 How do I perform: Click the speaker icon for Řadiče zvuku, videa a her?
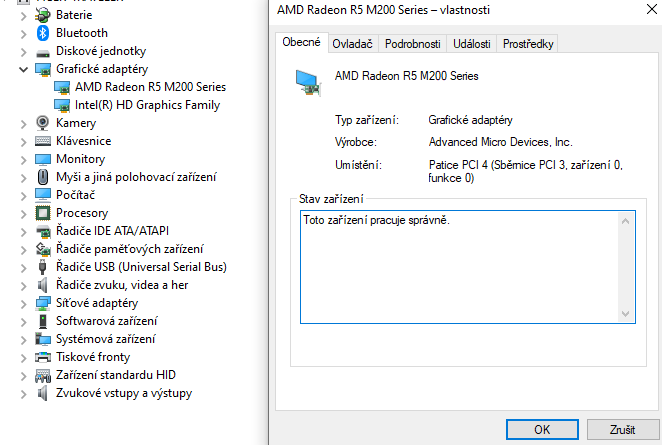[x=43, y=285]
